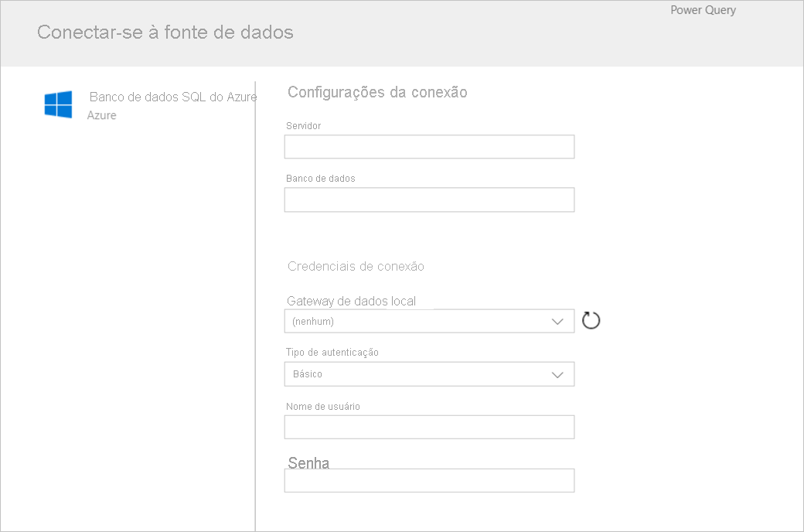The width and height of the screenshot is (804, 532).
Task: Click the Credenciais de conexão heading
Action: (356, 266)
